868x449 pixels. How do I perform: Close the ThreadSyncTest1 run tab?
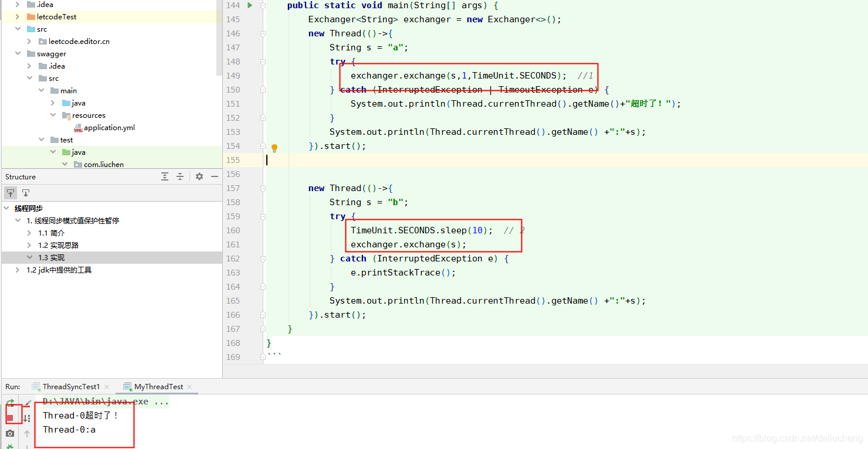(107, 387)
